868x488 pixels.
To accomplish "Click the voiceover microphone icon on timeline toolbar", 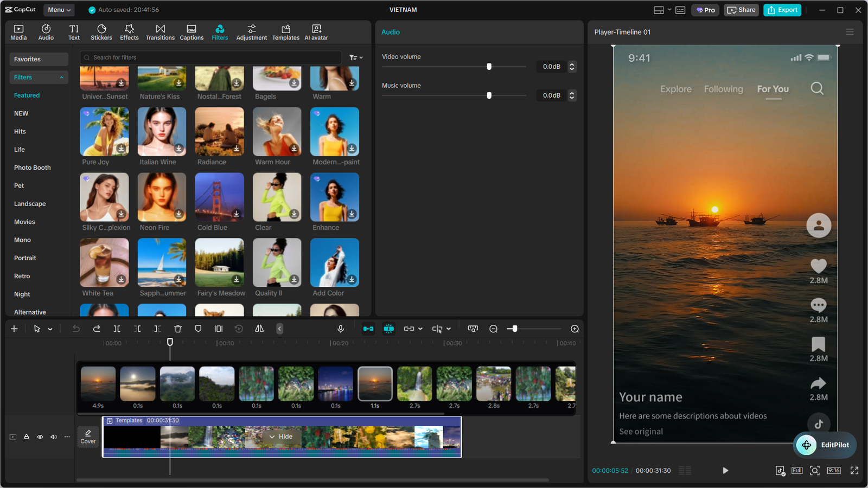I will [341, 329].
